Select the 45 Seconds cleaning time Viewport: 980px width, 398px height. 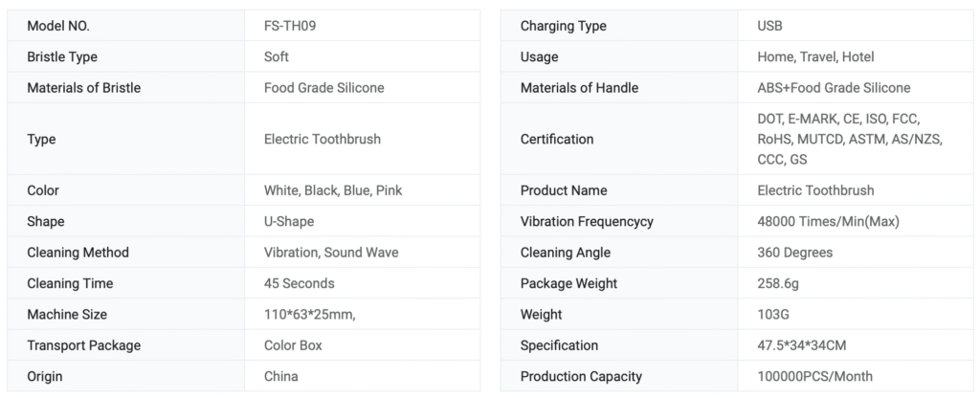click(299, 283)
